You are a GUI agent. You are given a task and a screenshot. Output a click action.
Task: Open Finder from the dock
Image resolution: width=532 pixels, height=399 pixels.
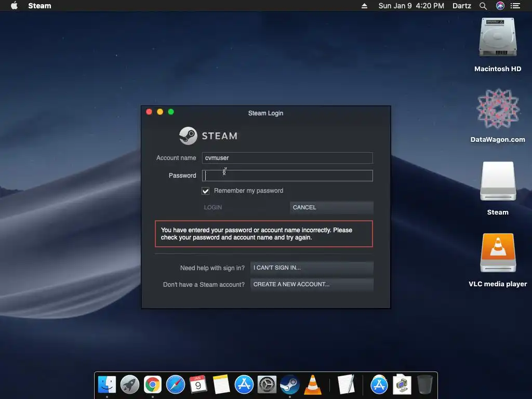pos(107,385)
